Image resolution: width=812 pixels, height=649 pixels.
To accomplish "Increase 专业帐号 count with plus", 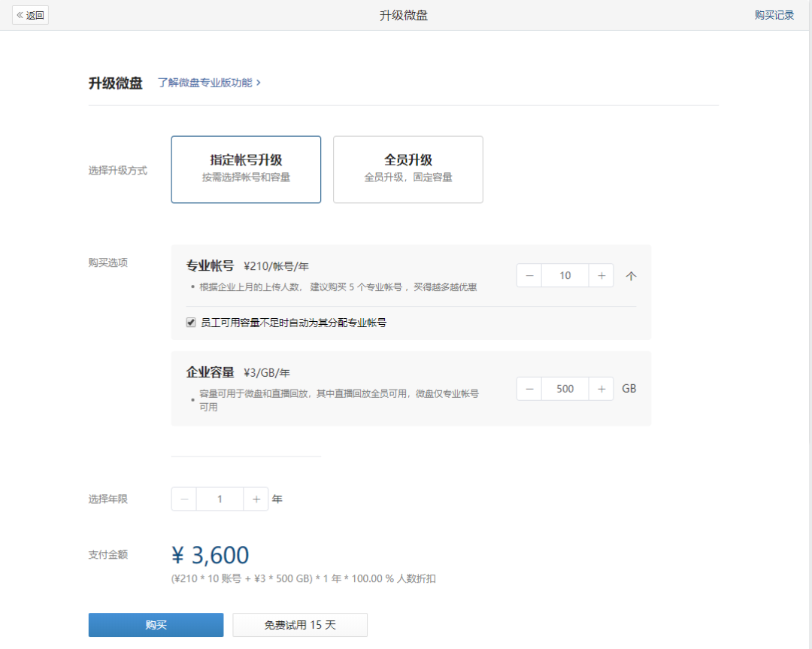I will (x=601, y=275).
